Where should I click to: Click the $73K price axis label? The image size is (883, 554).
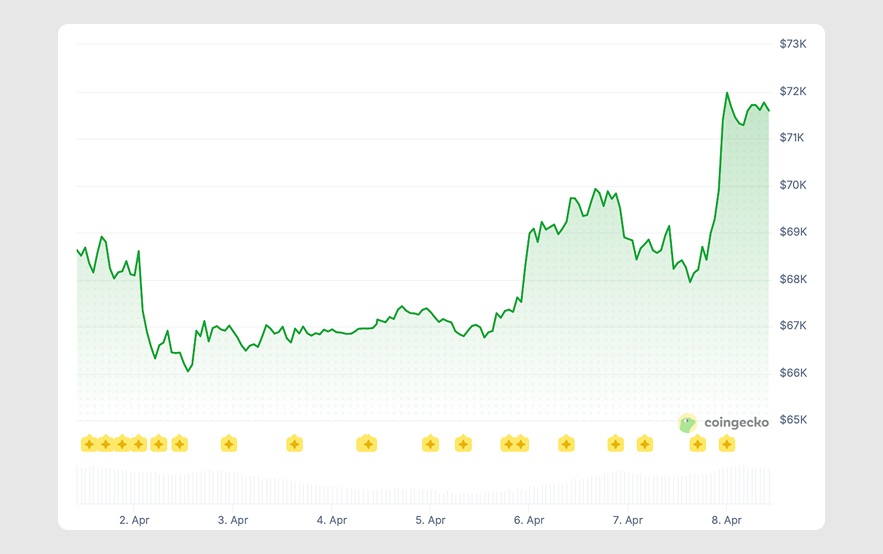[793, 44]
